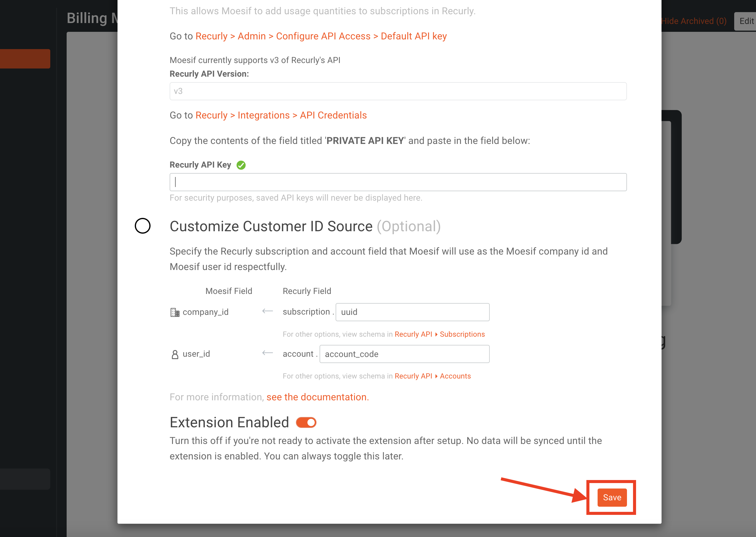Click the green checkmark beside Recurly API Key
756x537 pixels.
tap(241, 165)
